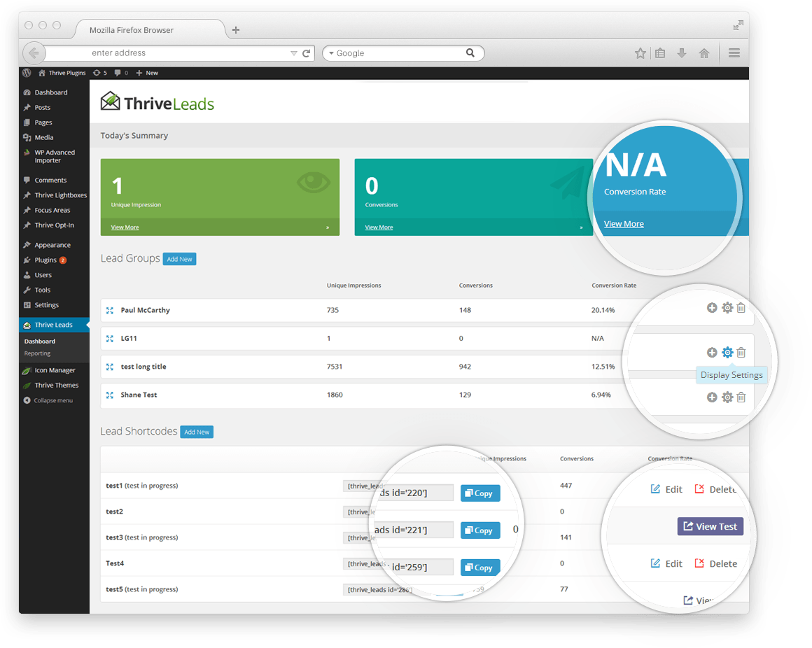Click the Test4 shortcode name

click(x=115, y=563)
